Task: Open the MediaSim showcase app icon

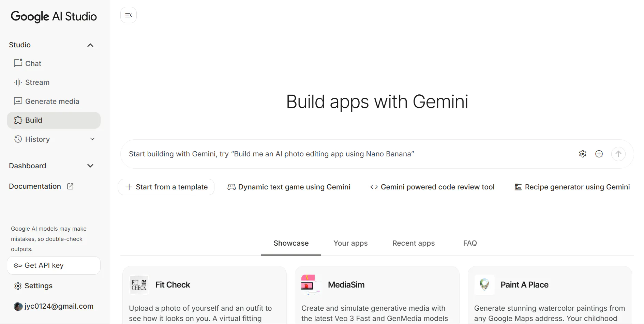Action: pos(311,285)
